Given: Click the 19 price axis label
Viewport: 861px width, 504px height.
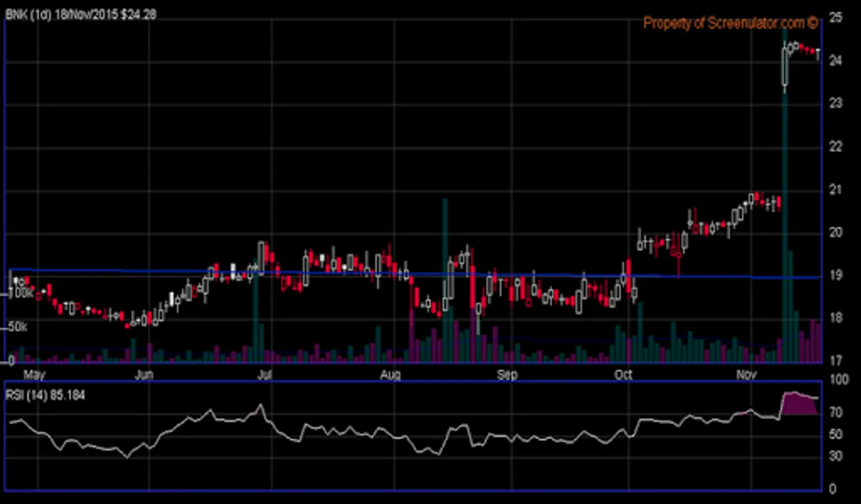Looking at the screenshot, I should (836, 276).
